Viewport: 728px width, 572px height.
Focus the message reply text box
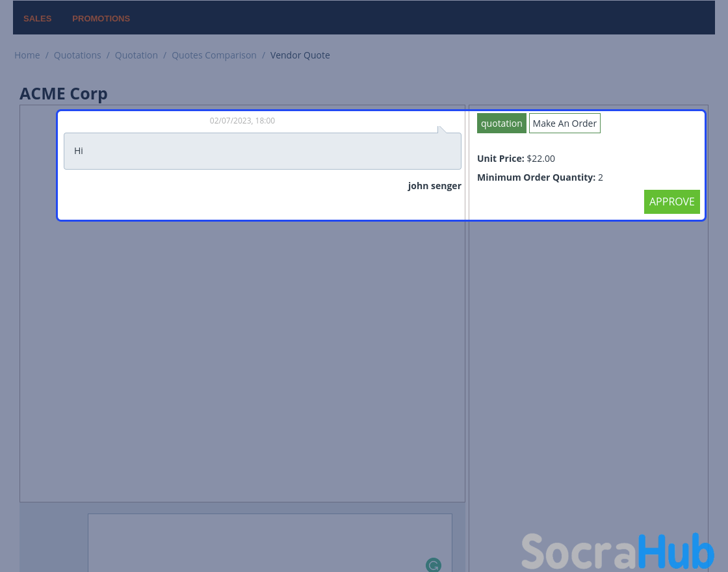270,543
